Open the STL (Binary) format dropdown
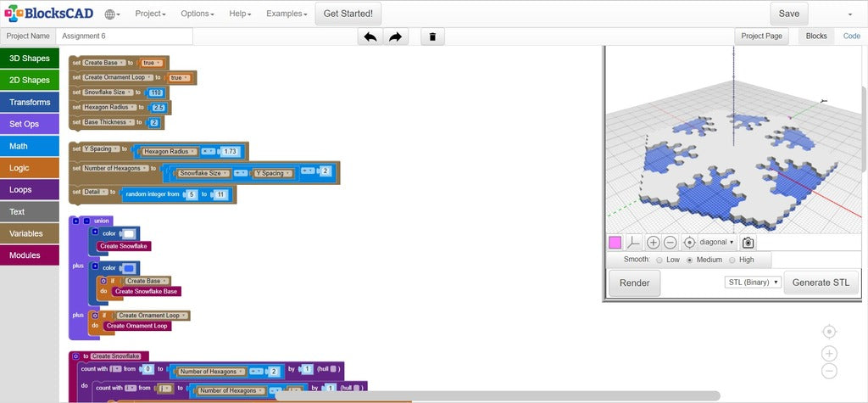This screenshot has height=403, width=868. pyautogui.click(x=752, y=283)
